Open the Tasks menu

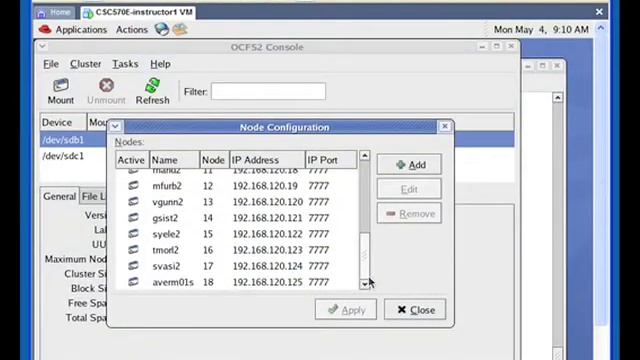pyautogui.click(x=125, y=64)
